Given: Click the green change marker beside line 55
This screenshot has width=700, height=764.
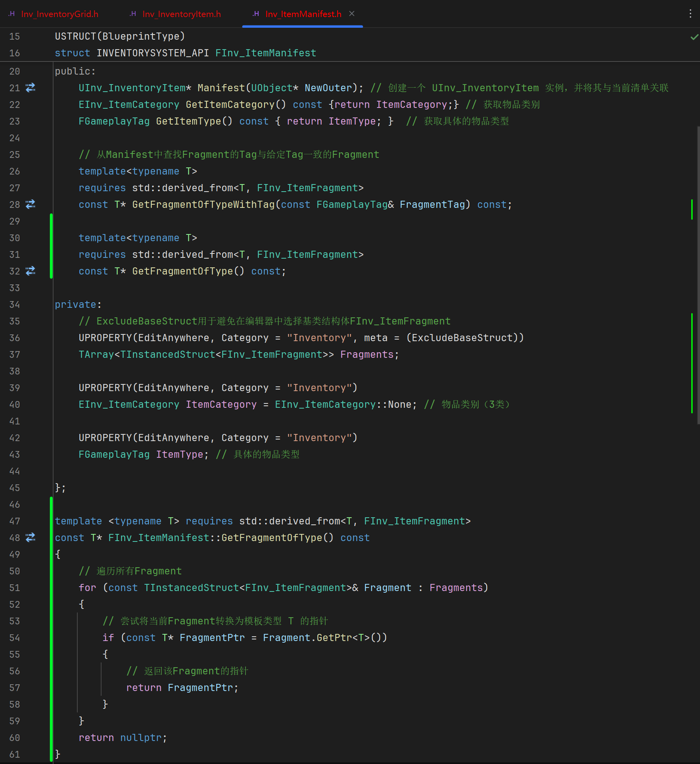Looking at the screenshot, I should coord(52,629).
